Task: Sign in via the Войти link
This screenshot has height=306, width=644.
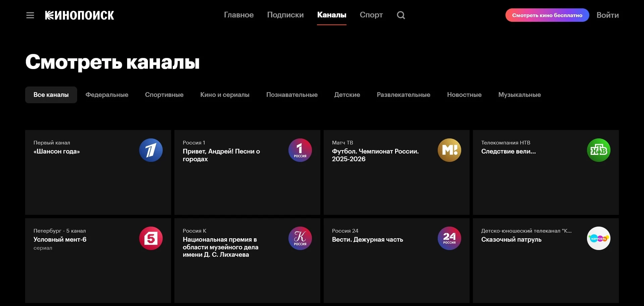Action: tap(608, 15)
